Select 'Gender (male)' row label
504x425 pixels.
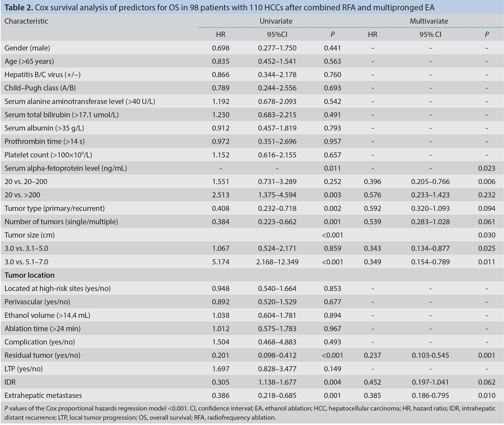click(x=27, y=48)
